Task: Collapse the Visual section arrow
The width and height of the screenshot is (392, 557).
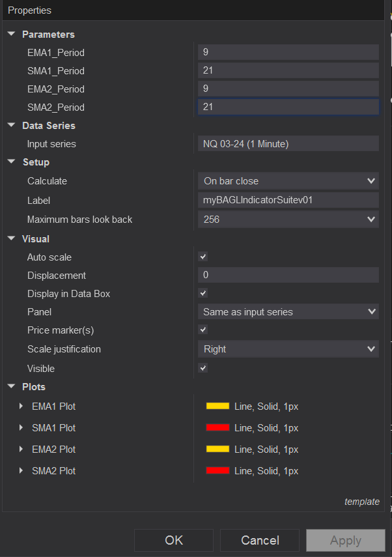Action: pyautogui.click(x=11, y=239)
